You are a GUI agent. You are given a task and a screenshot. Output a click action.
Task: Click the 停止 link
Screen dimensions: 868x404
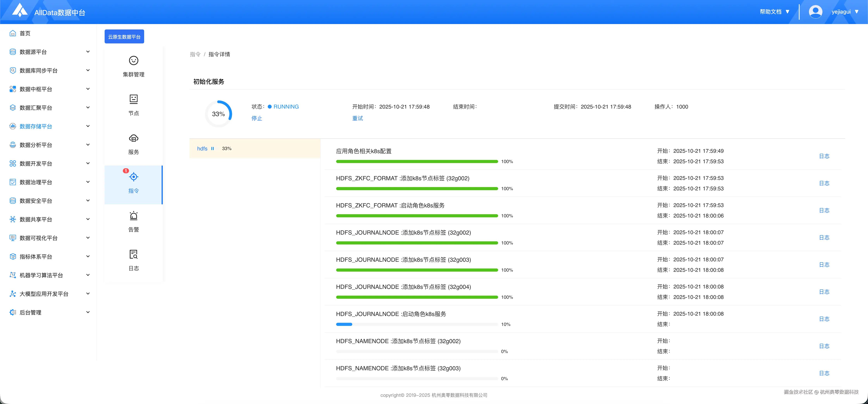coord(257,118)
